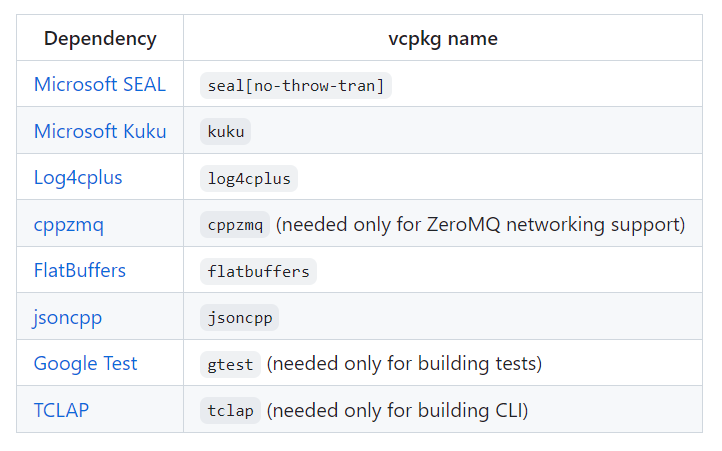This screenshot has height=451, width=722.
Task: Click the cppzmq link
Action: 68,224
